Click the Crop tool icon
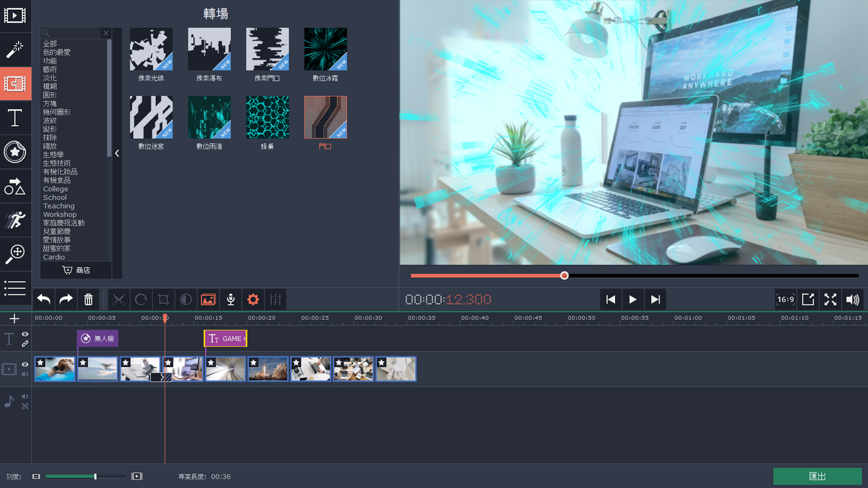The width and height of the screenshot is (868, 488). click(x=163, y=300)
